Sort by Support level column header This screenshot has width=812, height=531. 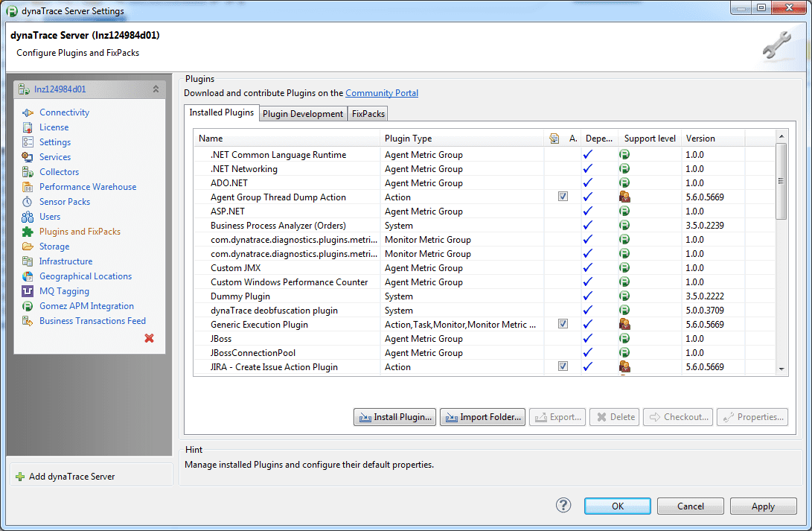tap(650, 139)
